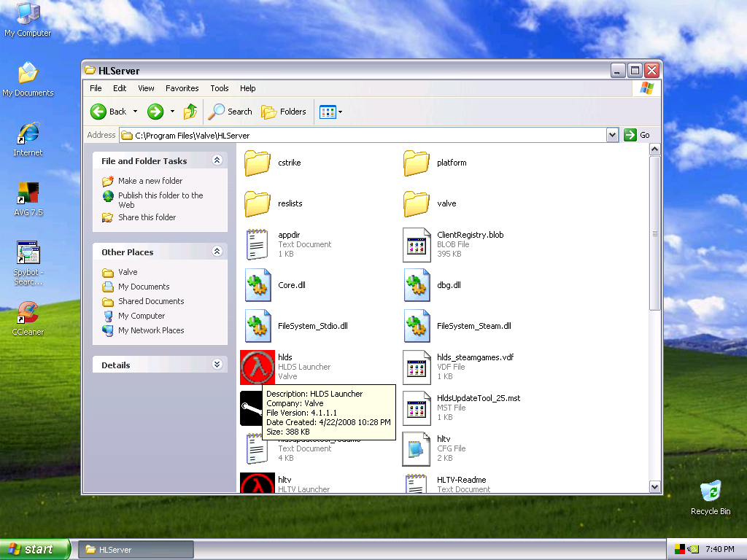Click Publish this folder to the Web
Image resolution: width=747 pixels, height=560 pixels.
click(x=160, y=200)
